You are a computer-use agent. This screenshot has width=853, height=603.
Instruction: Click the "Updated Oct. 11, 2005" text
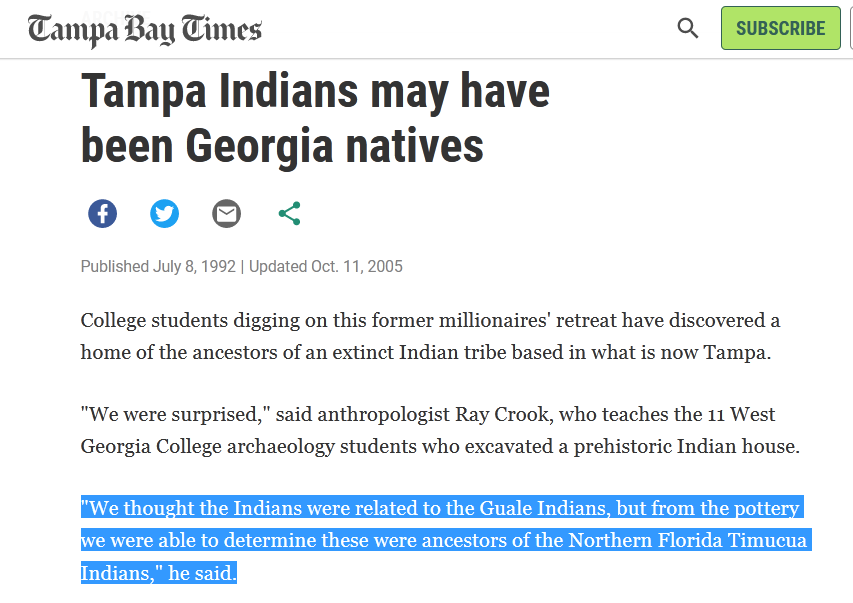click(x=326, y=267)
